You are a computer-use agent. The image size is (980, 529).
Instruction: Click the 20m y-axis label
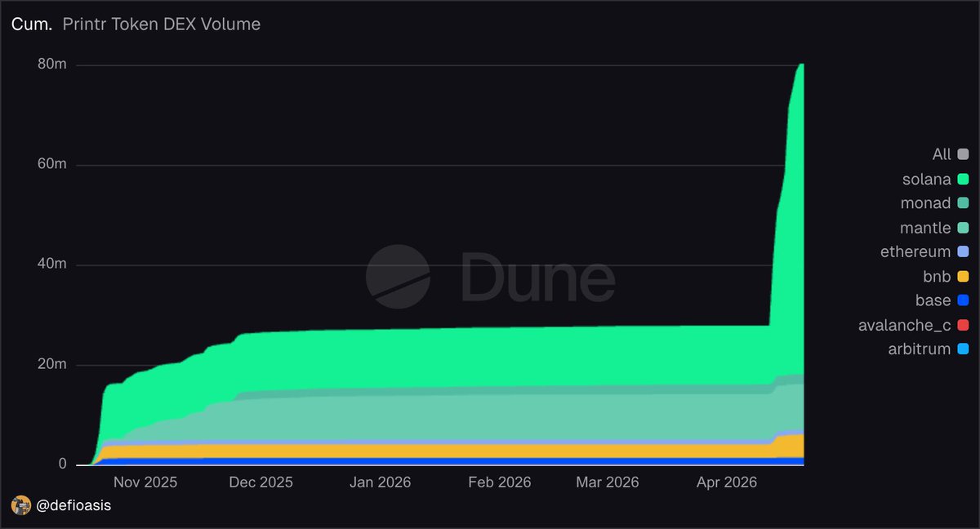(x=54, y=364)
